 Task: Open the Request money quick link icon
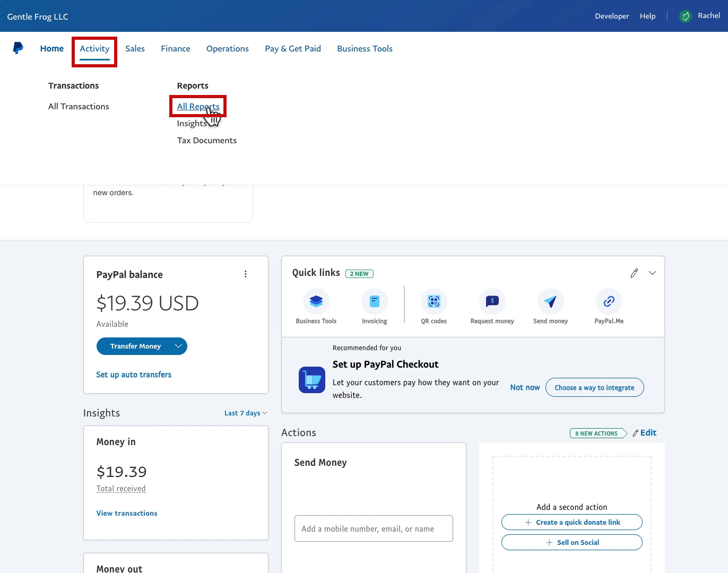coord(492,301)
